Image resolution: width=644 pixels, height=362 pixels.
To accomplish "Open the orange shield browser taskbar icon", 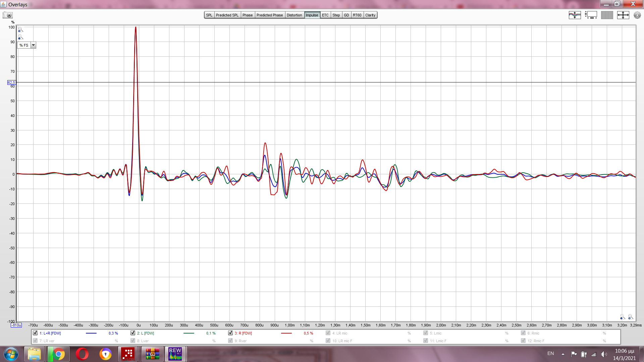I will tap(105, 354).
